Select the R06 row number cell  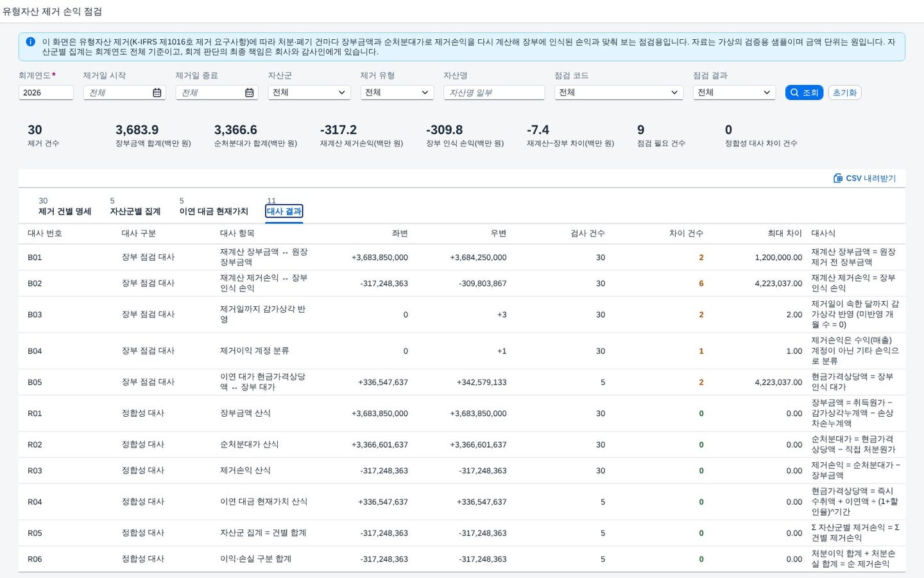click(x=35, y=559)
